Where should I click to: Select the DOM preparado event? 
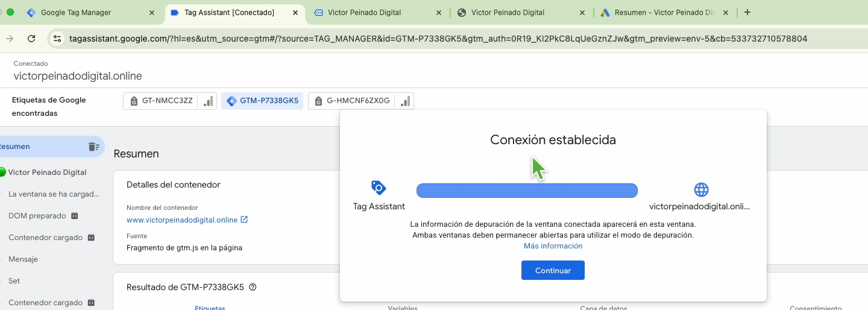37,216
